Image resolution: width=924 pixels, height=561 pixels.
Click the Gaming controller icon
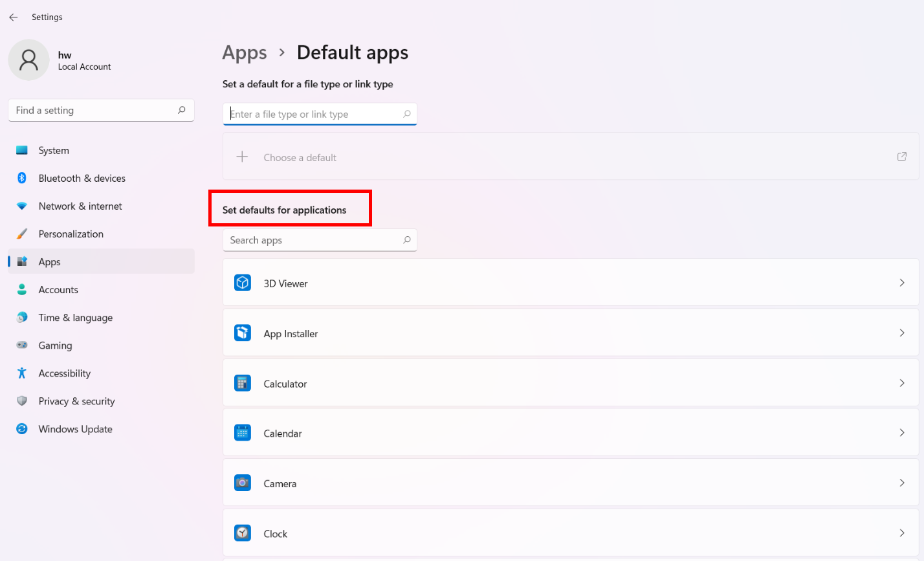(x=22, y=345)
